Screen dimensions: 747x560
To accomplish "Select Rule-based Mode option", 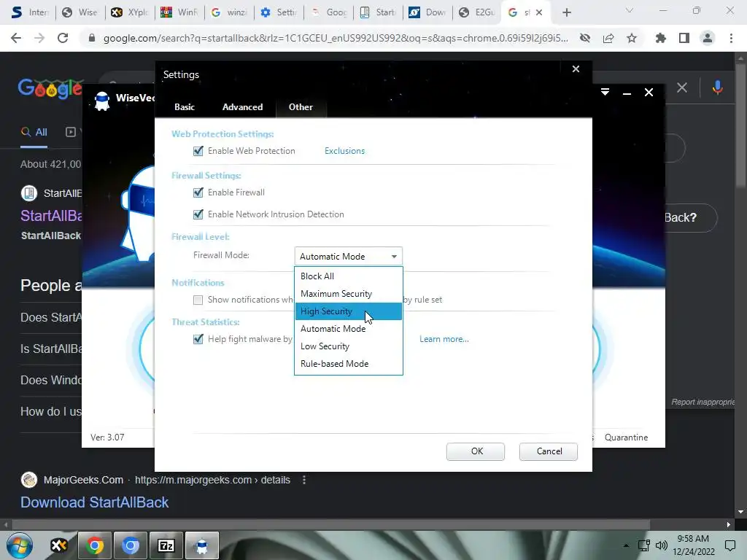I will point(348,364).
